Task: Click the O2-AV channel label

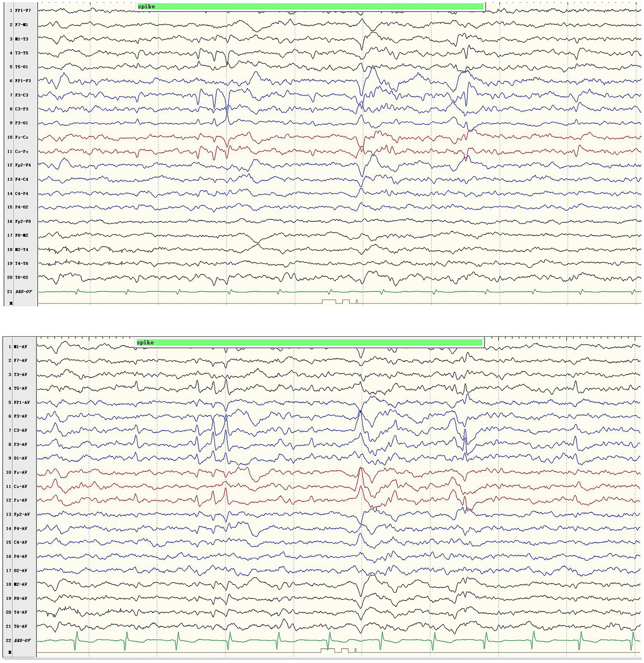Action: pyautogui.click(x=20, y=571)
